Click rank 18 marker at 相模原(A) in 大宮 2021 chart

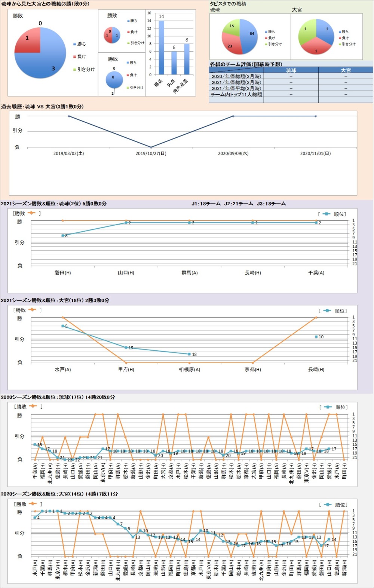(190, 354)
